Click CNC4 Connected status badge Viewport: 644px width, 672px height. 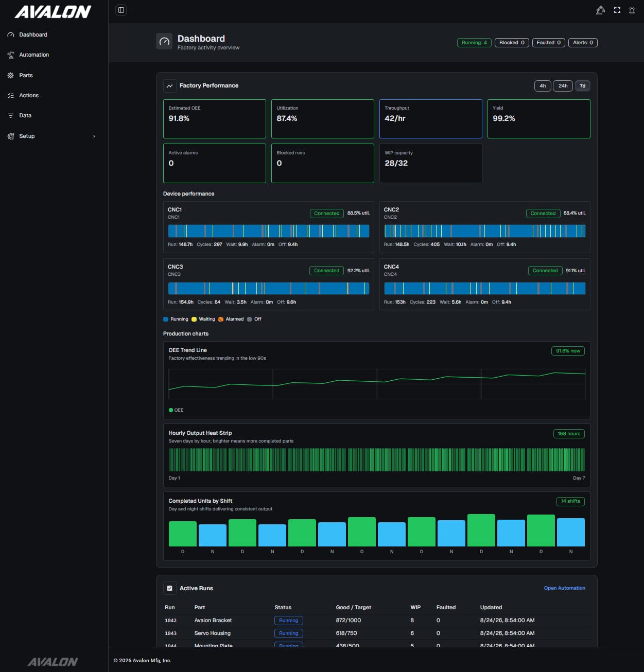(545, 271)
